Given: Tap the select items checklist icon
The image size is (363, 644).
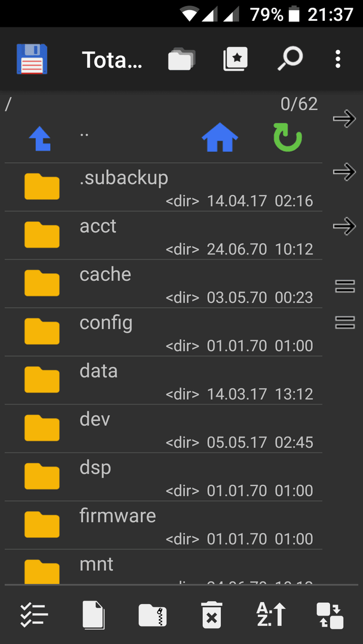Looking at the screenshot, I should coord(34,615).
